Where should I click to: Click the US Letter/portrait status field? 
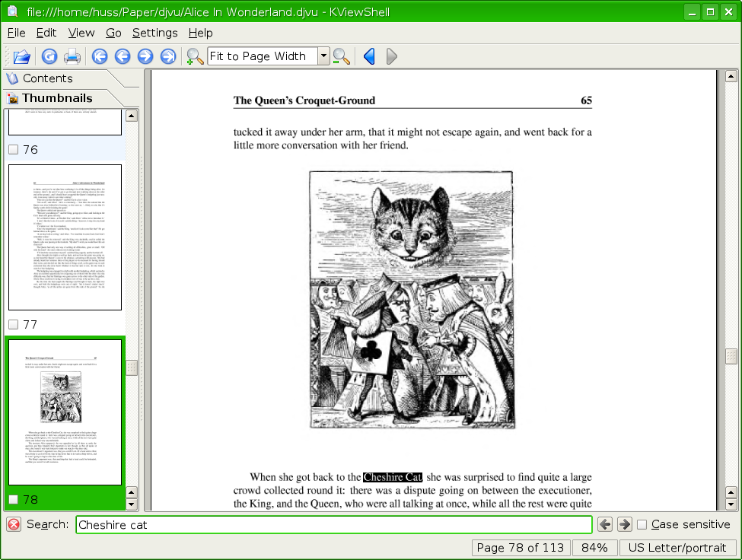pyautogui.click(x=677, y=548)
